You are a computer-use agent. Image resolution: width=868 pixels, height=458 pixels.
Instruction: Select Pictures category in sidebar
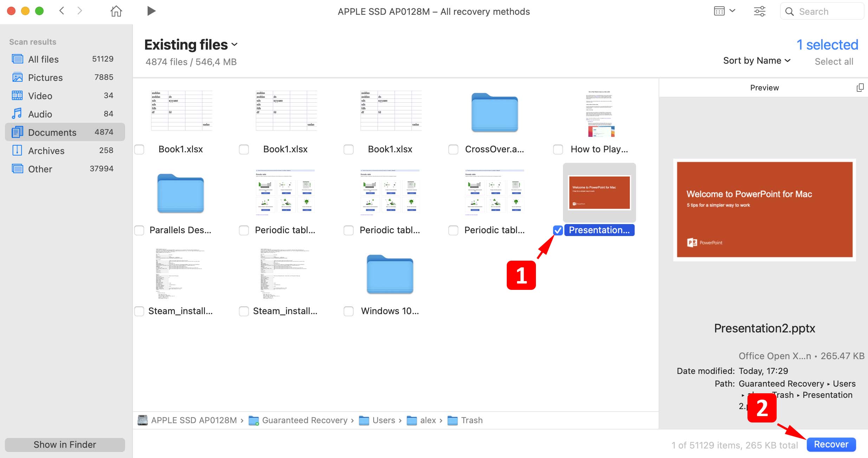tap(65, 77)
